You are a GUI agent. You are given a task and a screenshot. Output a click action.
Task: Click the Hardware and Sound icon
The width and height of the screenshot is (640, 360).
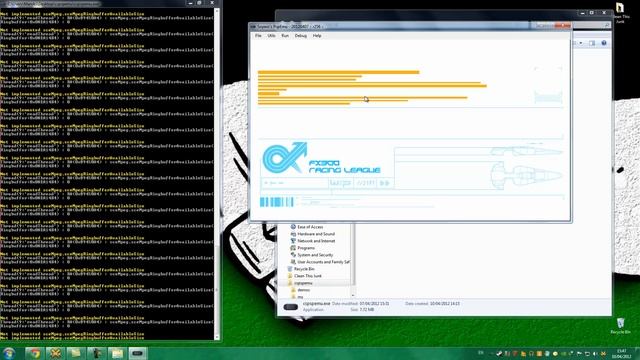[x=293, y=234]
